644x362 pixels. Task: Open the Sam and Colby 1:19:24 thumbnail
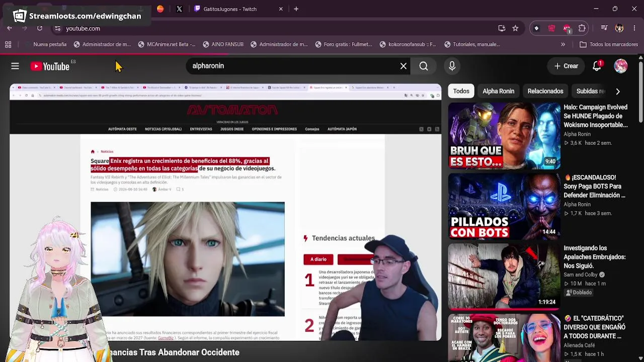click(504, 277)
